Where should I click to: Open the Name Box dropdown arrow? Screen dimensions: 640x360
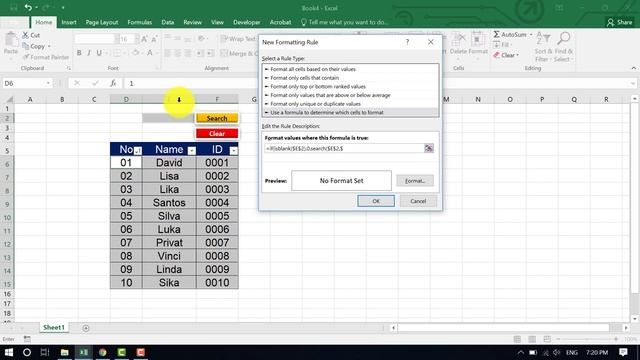click(48, 83)
